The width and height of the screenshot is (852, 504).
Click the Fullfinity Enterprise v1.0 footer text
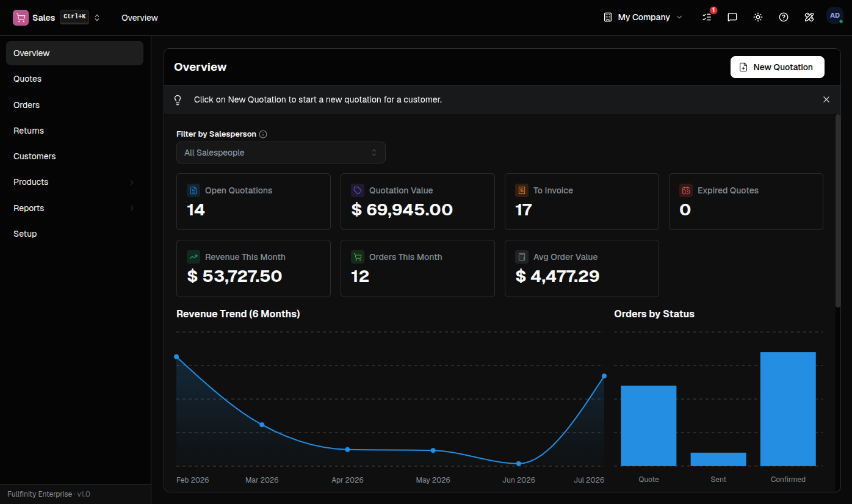tap(49, 494)
